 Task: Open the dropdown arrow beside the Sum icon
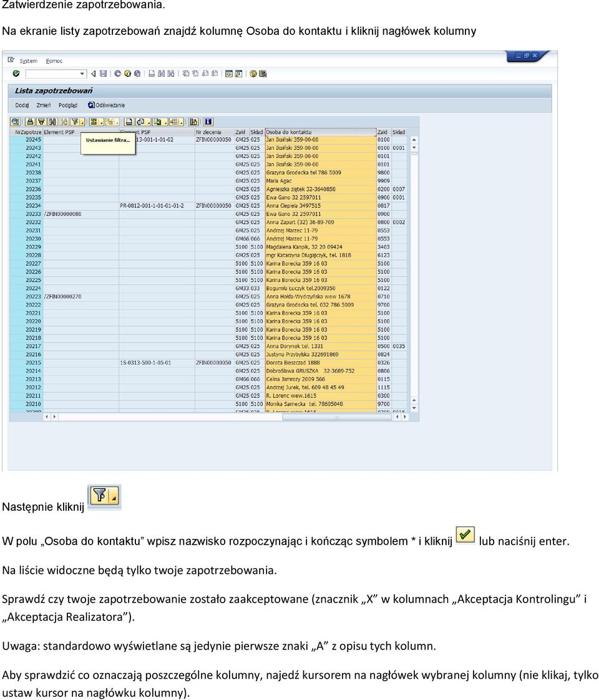coord(102,123)
